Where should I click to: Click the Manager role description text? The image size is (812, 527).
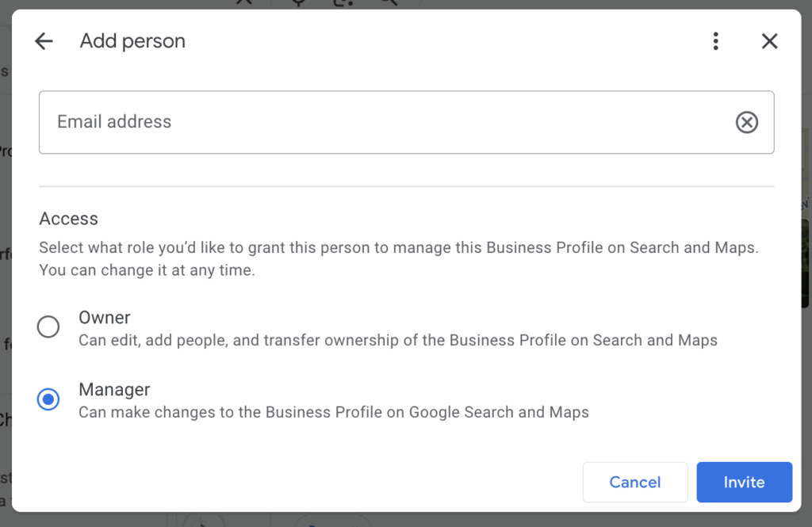pyautogui.click(x=333, y=412)
